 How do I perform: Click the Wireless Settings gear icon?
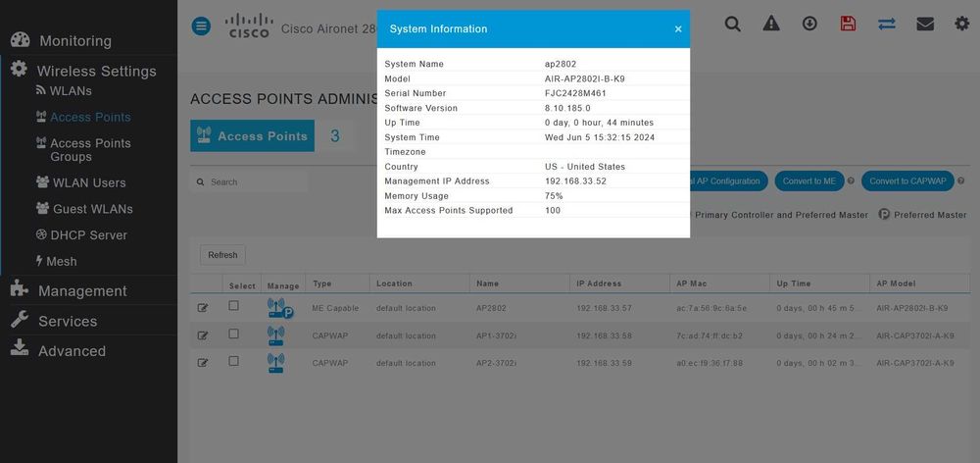[20, 69]
